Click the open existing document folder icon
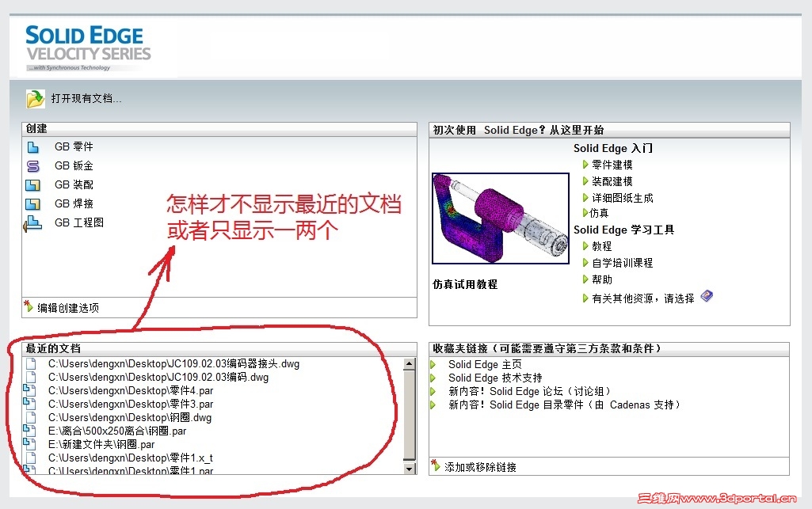 click(35, 98)
